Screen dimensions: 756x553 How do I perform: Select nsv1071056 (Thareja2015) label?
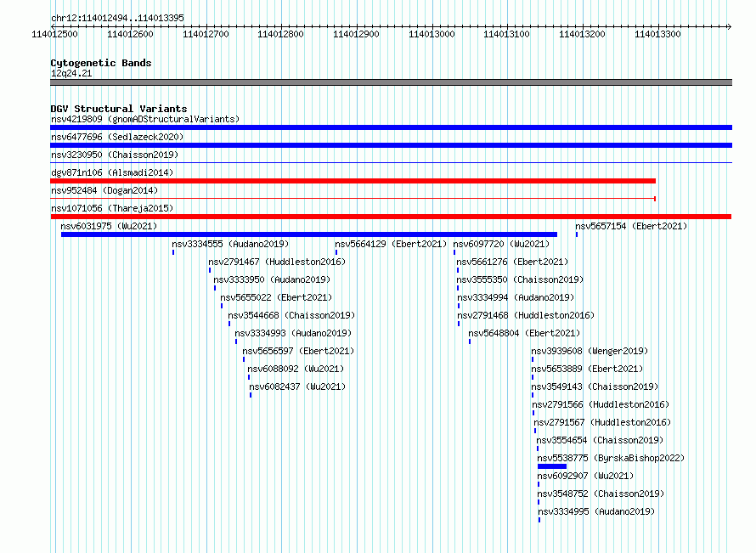pyautogui.click(x=112, y=208)
